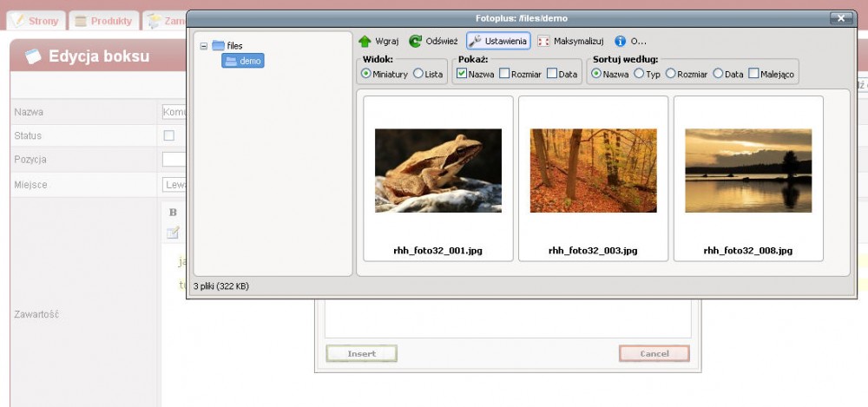
Task: Click the Bold B editor icon
Action: coord(173,213)
